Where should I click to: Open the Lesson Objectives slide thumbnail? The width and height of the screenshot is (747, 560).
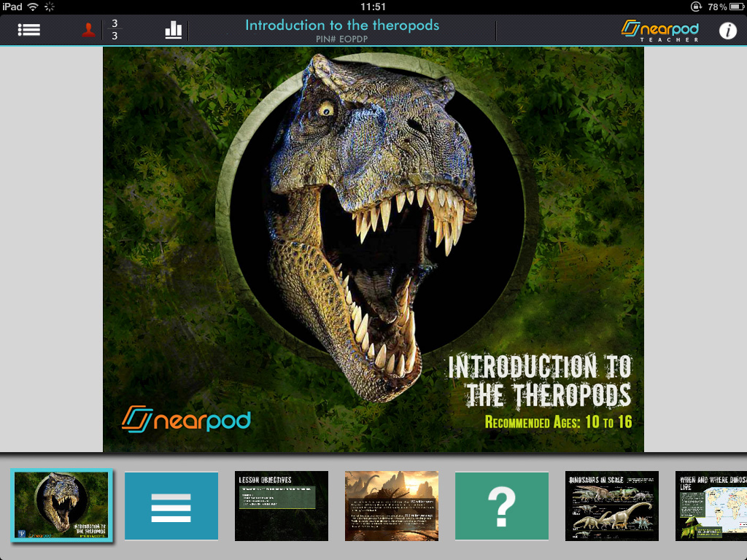(282, 506)
